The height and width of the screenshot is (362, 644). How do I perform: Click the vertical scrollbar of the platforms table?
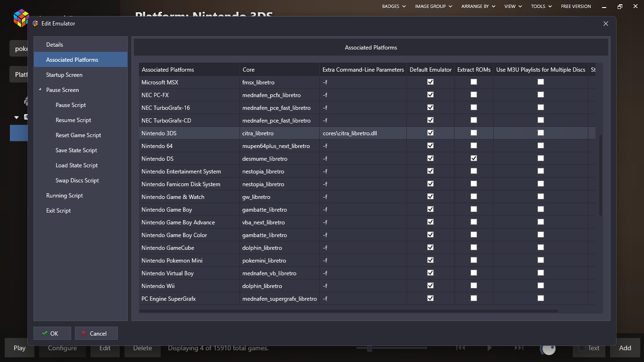click(600, 175)
